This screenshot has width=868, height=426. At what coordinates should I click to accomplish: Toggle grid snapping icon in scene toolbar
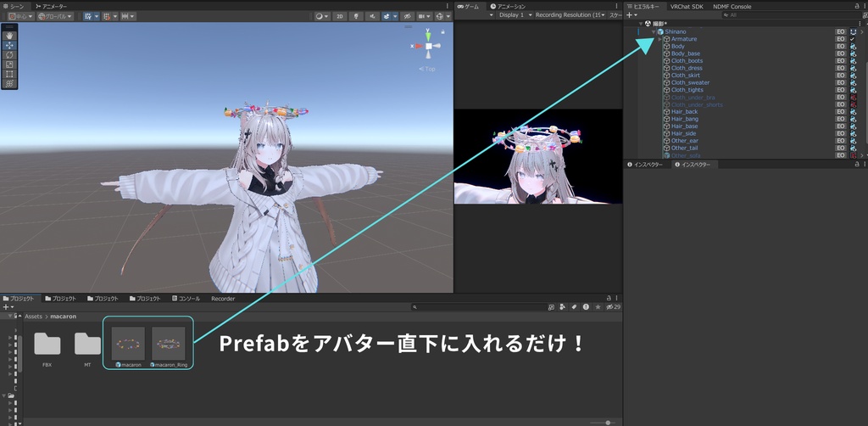click(107, 16)
